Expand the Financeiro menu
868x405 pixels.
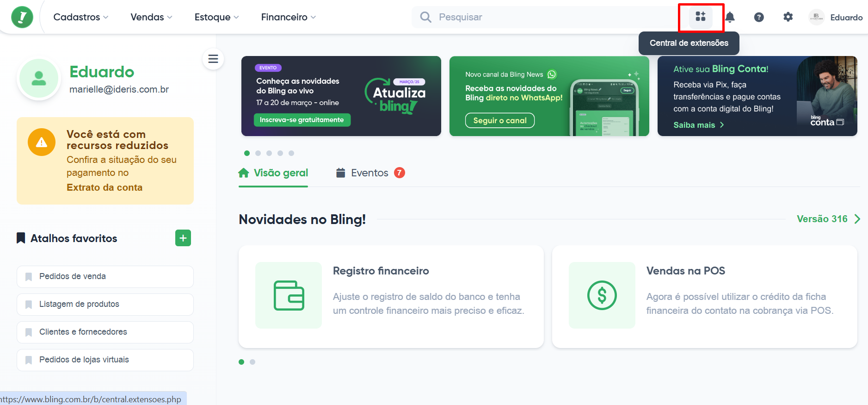coord(289,17)
